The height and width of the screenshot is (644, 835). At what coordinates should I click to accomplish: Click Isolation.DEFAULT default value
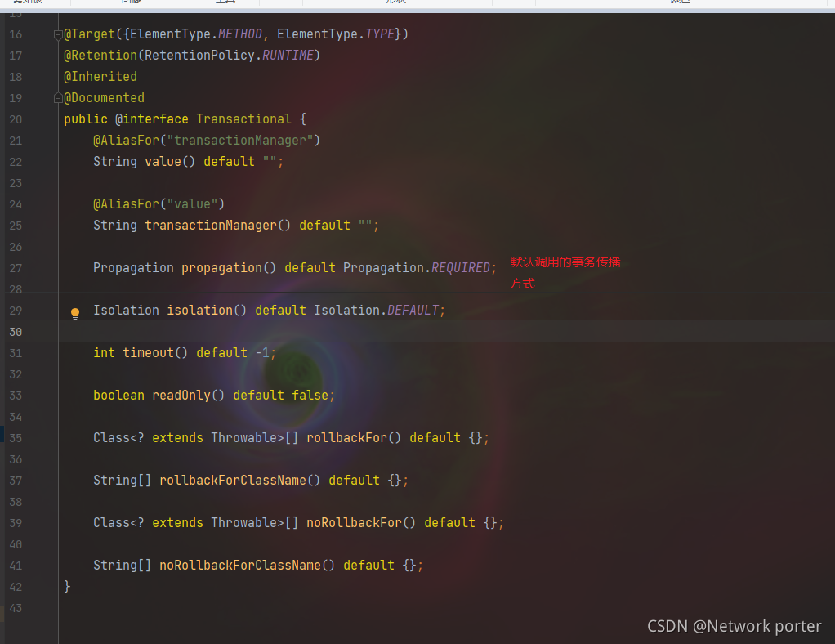coord(376,310)
